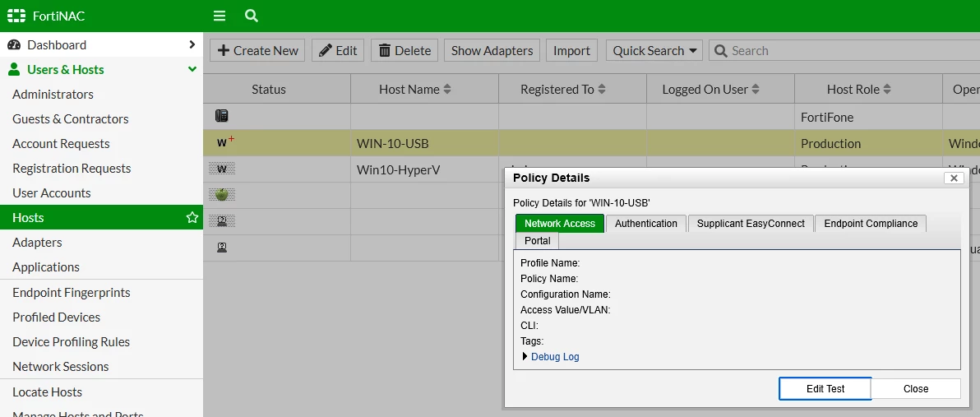Screen dimensions: 980x417
Task: Select Hosts in the sidebar
Action: pos(101,218)
